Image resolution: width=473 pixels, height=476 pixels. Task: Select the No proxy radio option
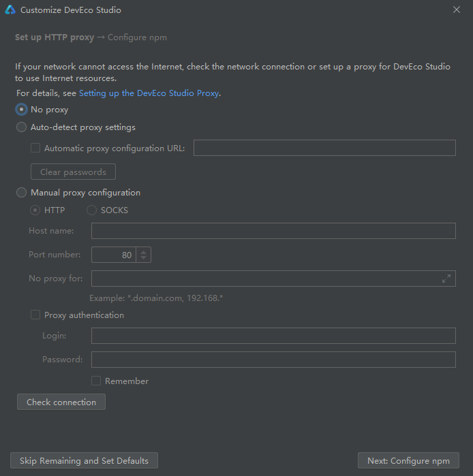tap(21, 110)
